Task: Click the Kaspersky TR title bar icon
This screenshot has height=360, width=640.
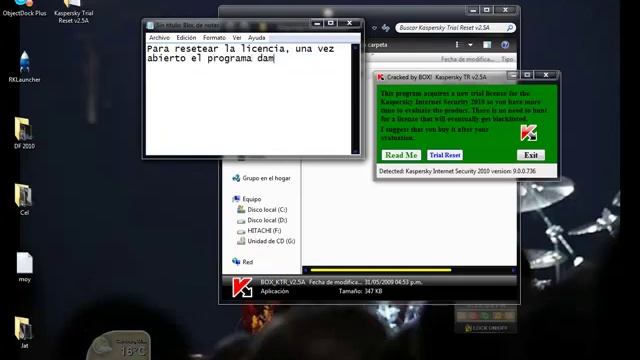Action: 380,77
